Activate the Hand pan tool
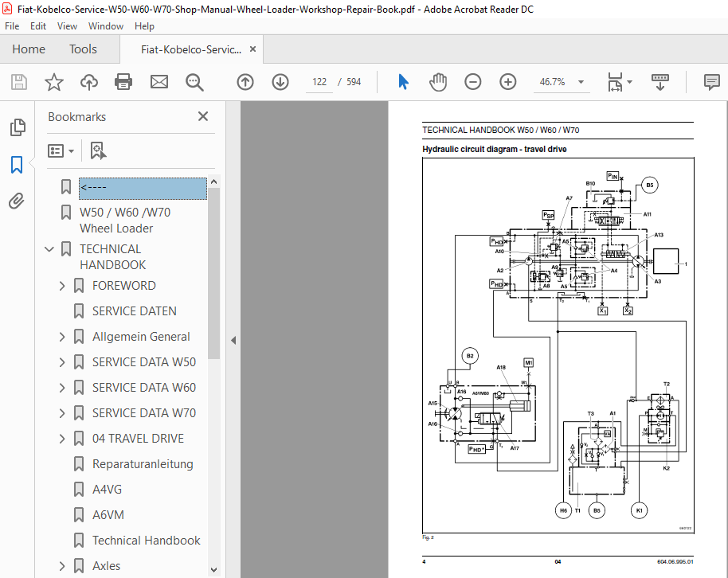This screenshot has width=728, height=578. (438, 82)
